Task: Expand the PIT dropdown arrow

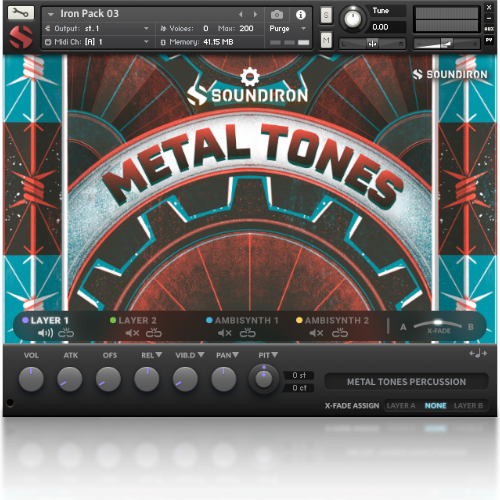Action: click(274, 355)
